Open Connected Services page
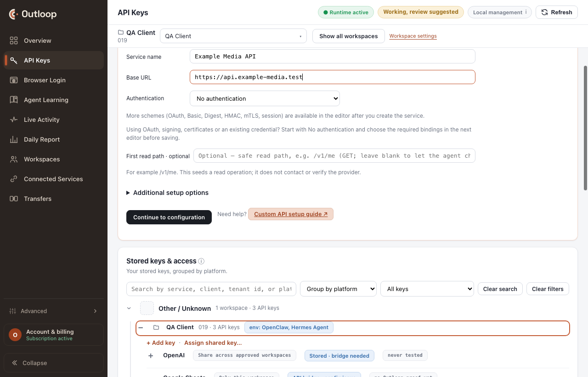Screen dimensions: 588x377 (x=54, y=179)
